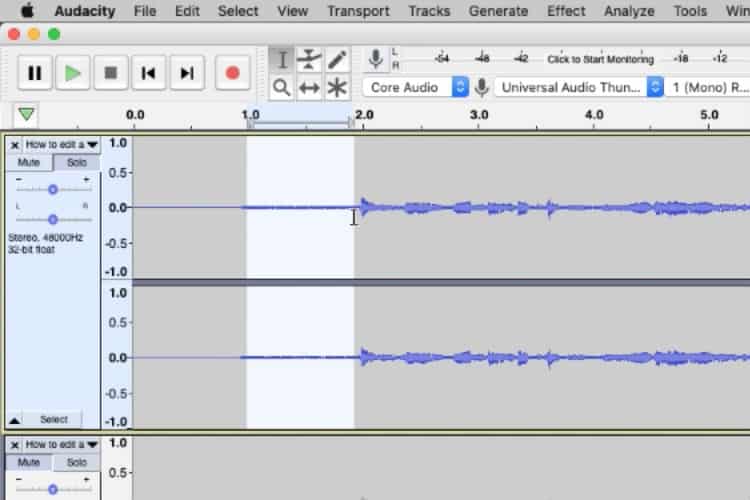Image resolution: width=750 pixels, height=500 pixels.
Task: Collapse the first track with the up arrow
Action: 15,421
